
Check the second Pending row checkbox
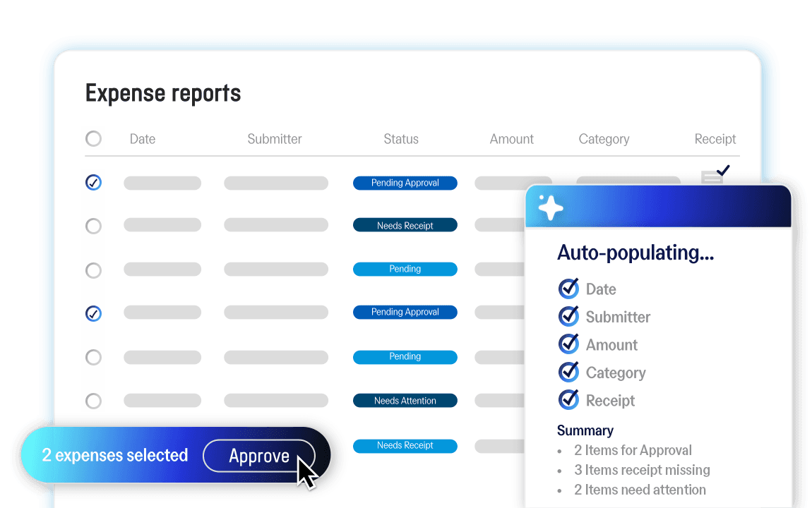[x=93, y=358]
